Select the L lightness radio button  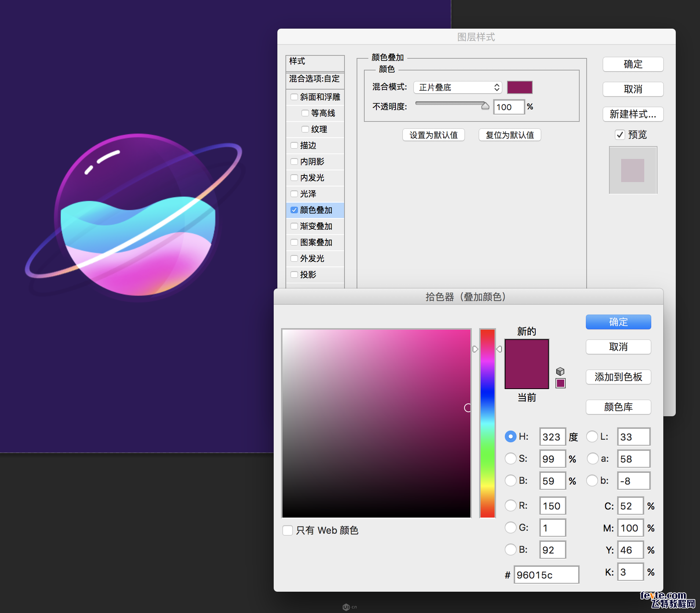(592, 436)
